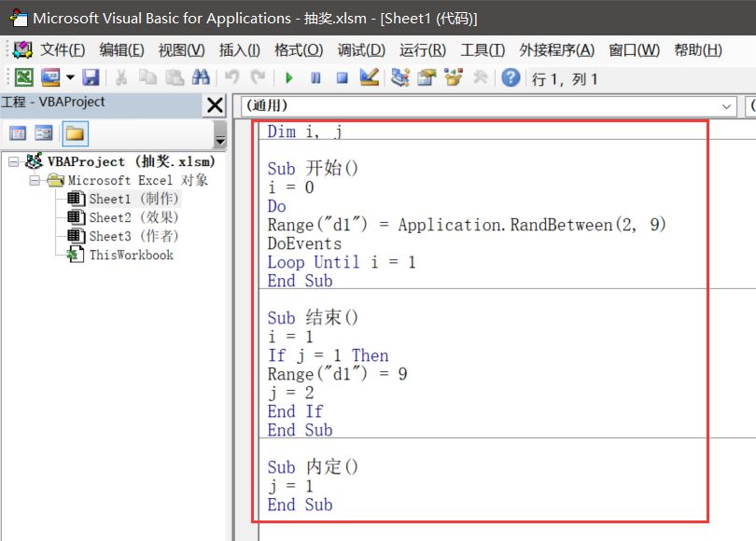Click the 'Loop Until i = 1' line
756x541 pixels.
click(x=342, y=262)
